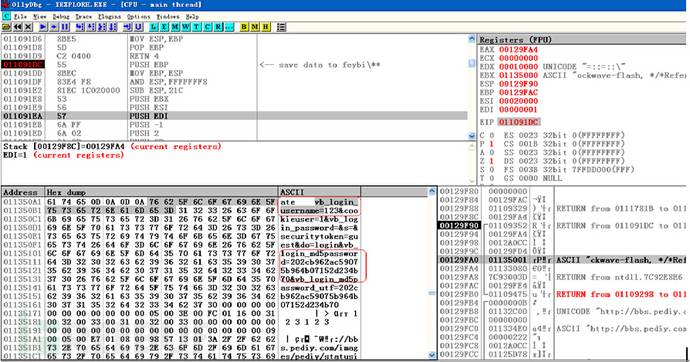Click the Options list icon in toolbar
The height and width of the screenshot is (362, 690).
281,27
